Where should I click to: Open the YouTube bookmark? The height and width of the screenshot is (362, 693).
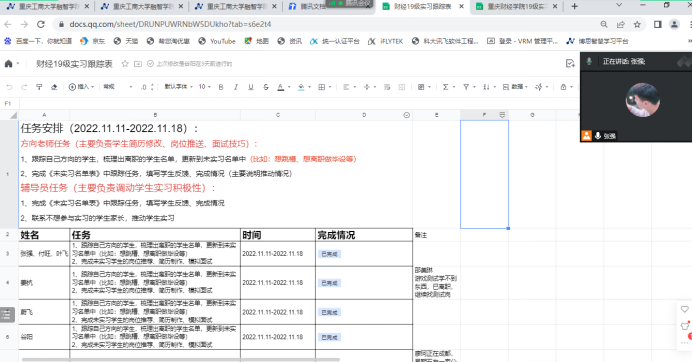[217, 41]
